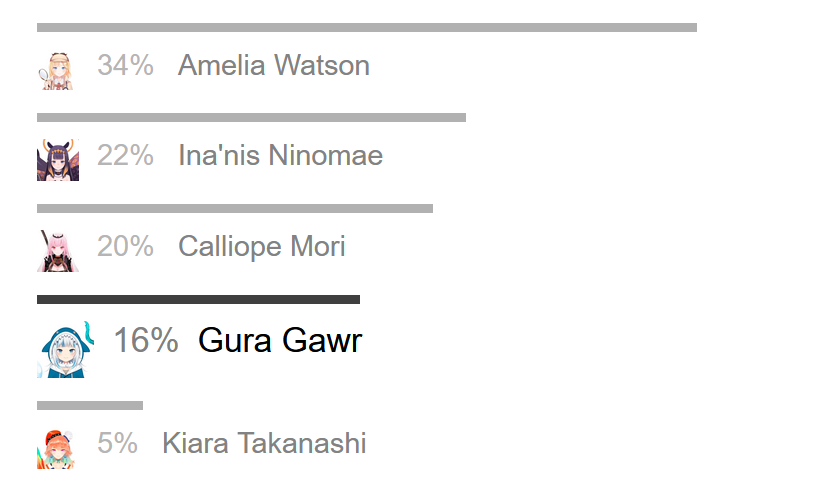Screen dimensions: 818x479
Task: Click the 34% vote percentage
Action: tap(125, 66)
